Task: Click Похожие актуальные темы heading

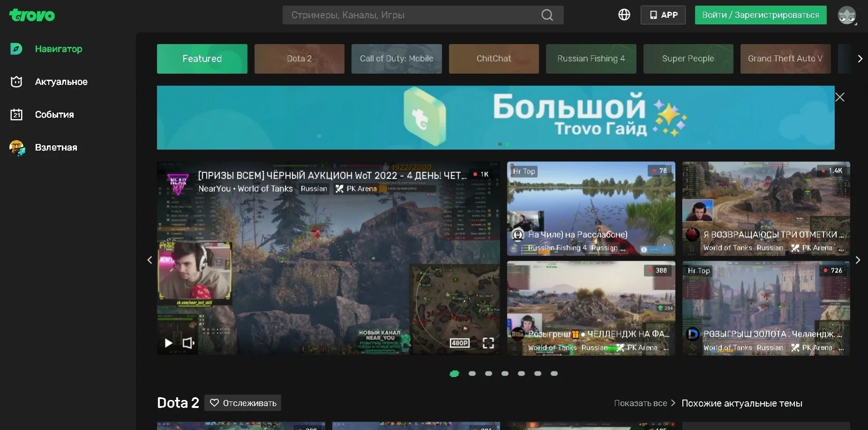Action: [x=742, y=403]
